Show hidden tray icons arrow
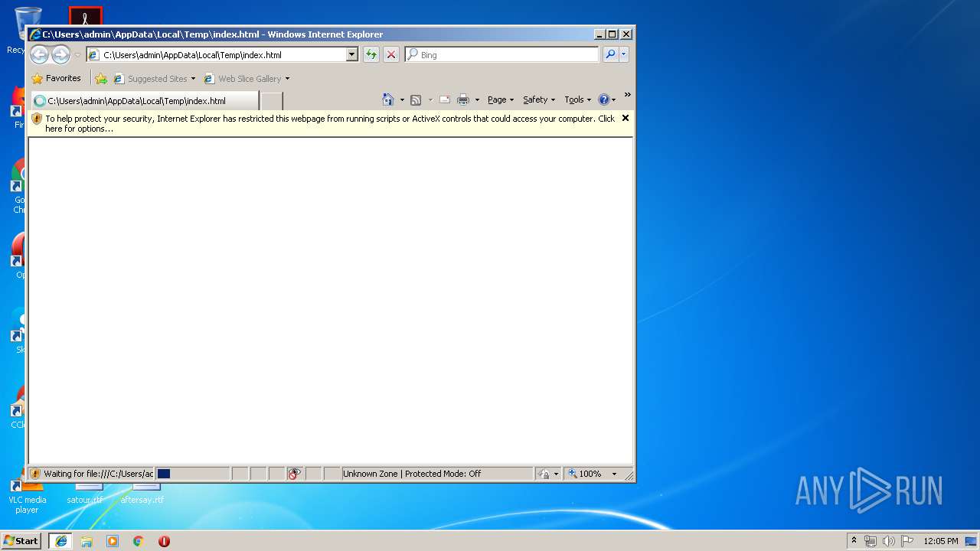This screenshot has width=980, height=551. click(x=854, y=541)
